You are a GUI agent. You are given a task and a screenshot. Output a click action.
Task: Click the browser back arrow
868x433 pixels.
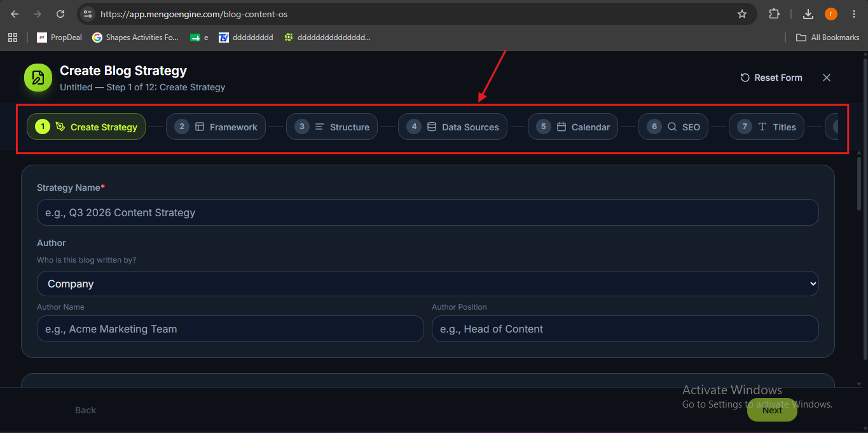[x=15, y=14]
